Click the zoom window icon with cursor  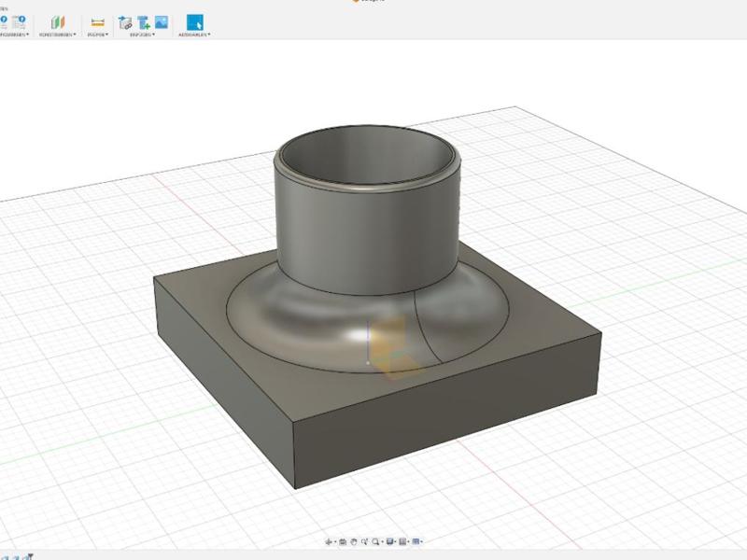pyautogui.click(x=364, y=541)
